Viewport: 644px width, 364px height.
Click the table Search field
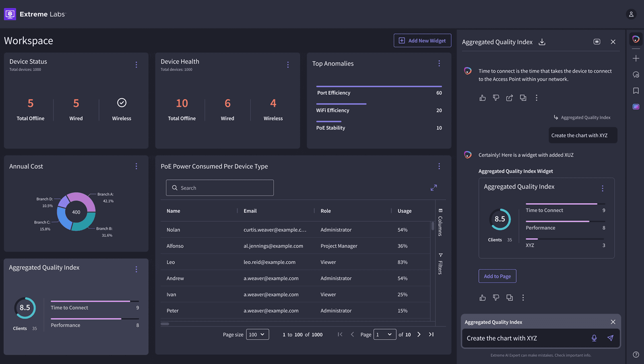pos(220,188)
